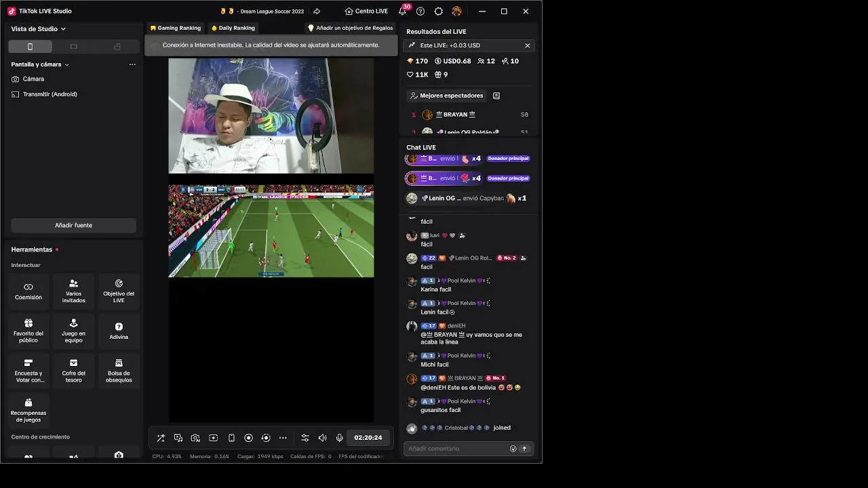Click the USD0.68 earnings stat
The image size is (868, 488).
coord(453,61)
